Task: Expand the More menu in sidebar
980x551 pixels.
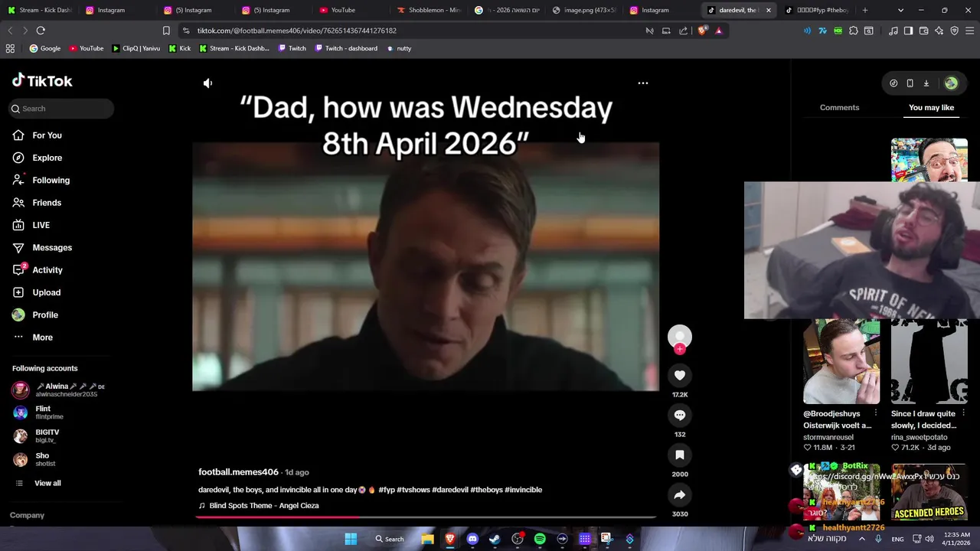Action: coord(42,337)
